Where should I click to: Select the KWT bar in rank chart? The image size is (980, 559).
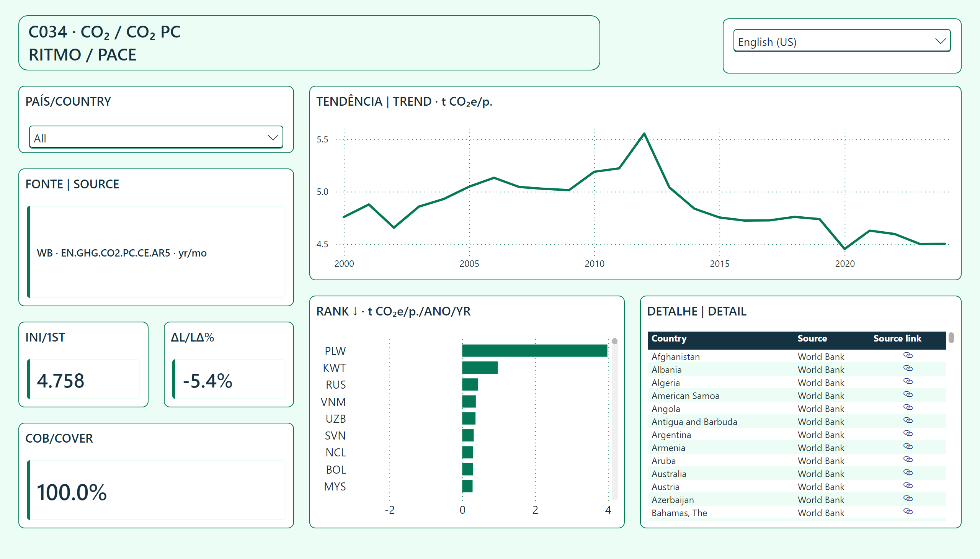click(x=480, y=368)
